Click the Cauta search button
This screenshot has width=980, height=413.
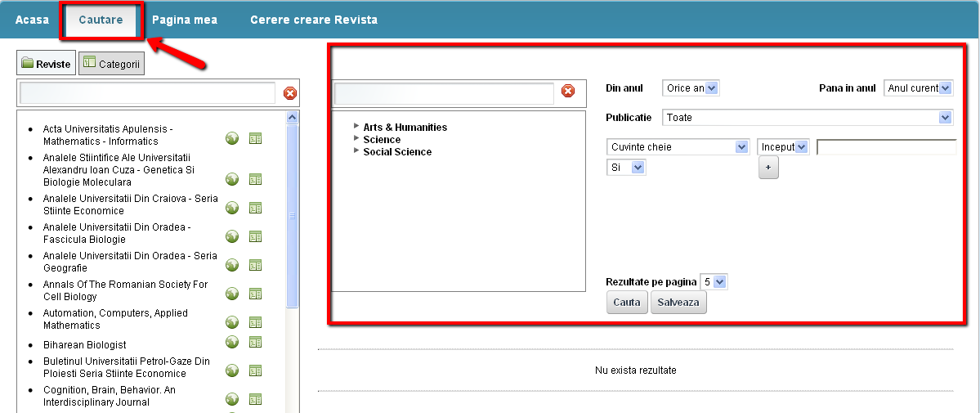click(x=627, y=303)
